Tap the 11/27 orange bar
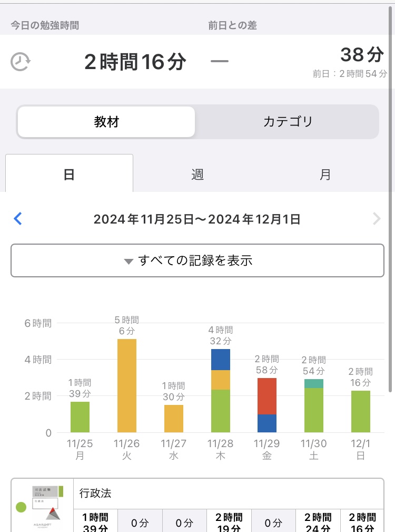Screen dimensions: 395x532 (174, 419)
